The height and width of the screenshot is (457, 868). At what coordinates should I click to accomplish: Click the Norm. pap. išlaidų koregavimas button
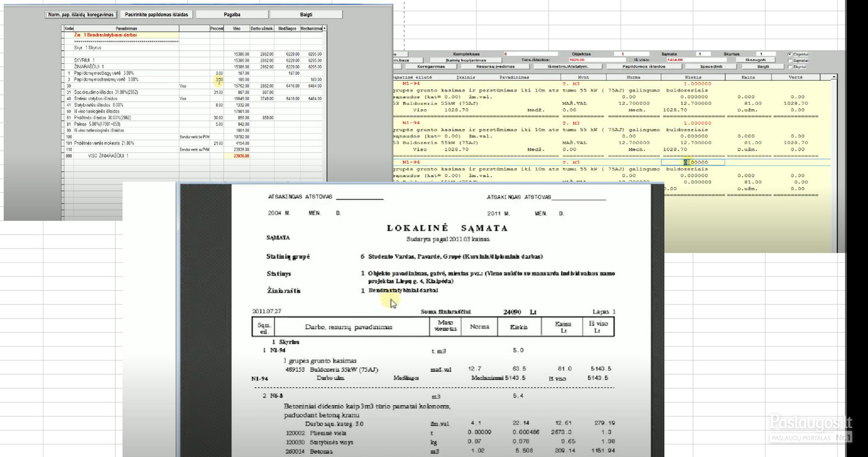tap(81, 14)
